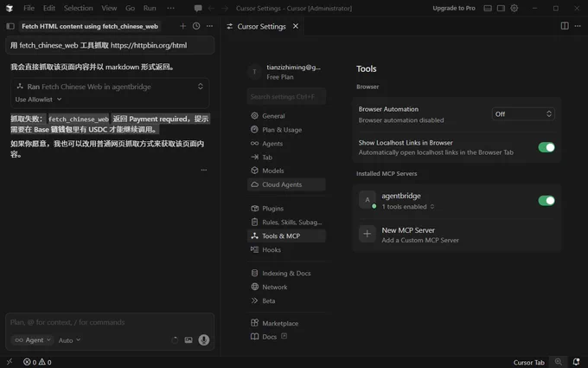The width and height of the screenshot is (588, 368).
Task: Open editor more actions ellipsis at top right
Action: 578,26
